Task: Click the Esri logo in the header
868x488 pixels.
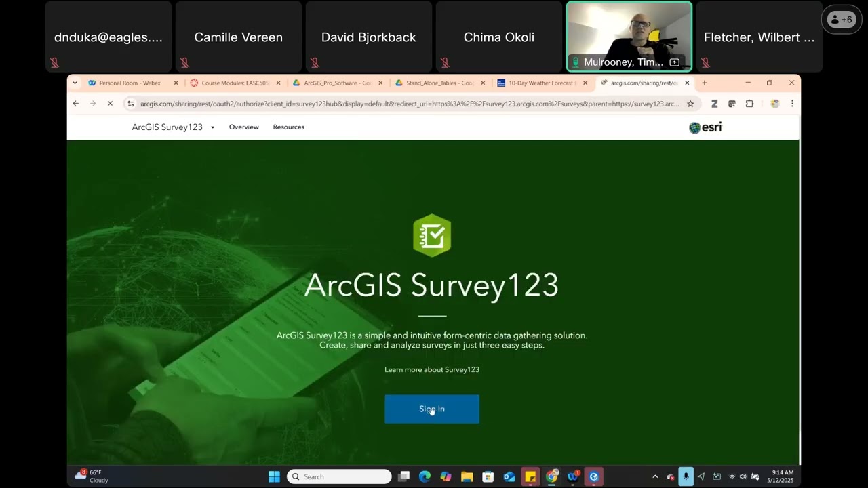Action: click(705, 127)
